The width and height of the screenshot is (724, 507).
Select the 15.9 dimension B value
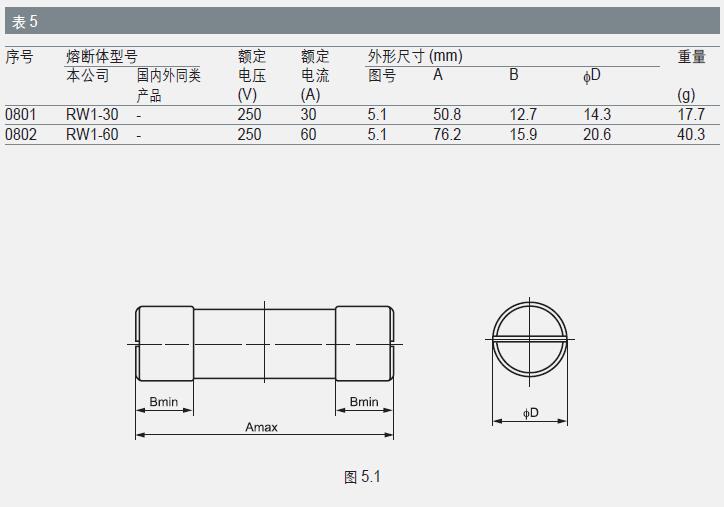523,134
